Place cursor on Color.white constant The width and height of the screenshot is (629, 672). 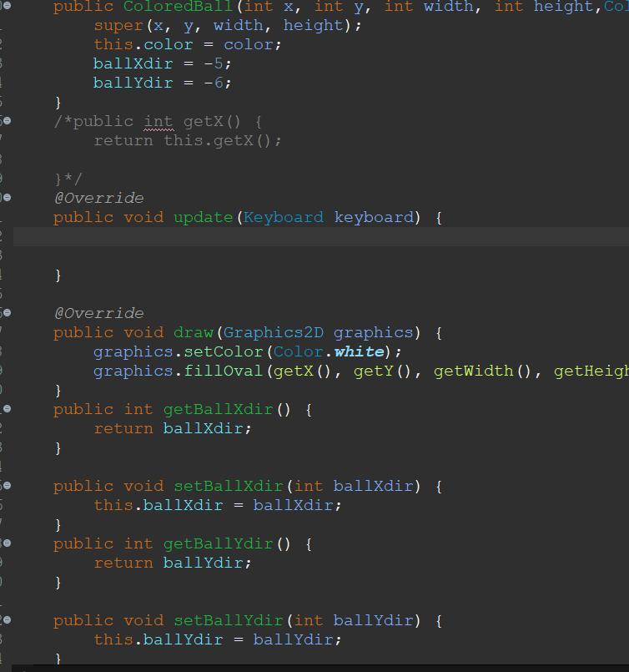point(359,352)
